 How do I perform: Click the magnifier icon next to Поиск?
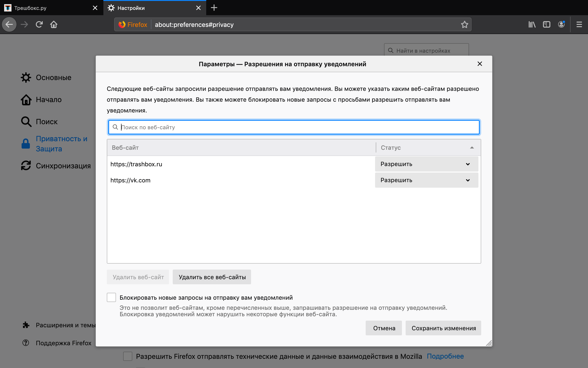(26, 121)
